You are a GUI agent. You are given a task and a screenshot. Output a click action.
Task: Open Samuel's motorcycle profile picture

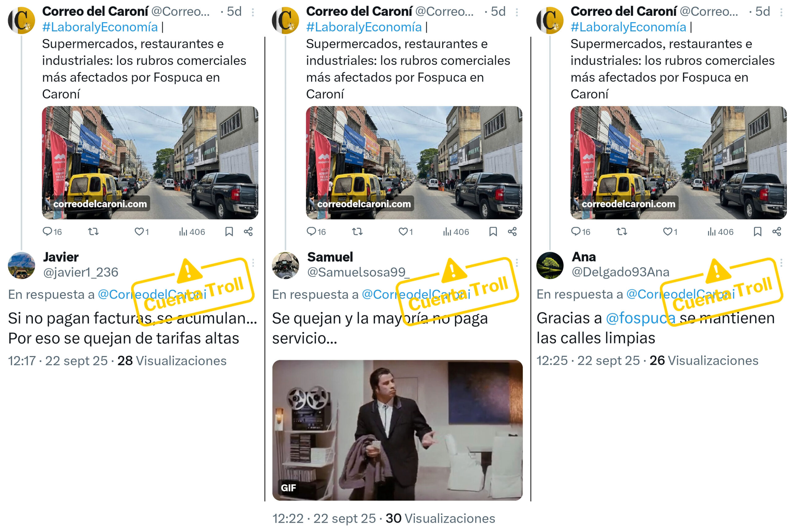point(286,265)
